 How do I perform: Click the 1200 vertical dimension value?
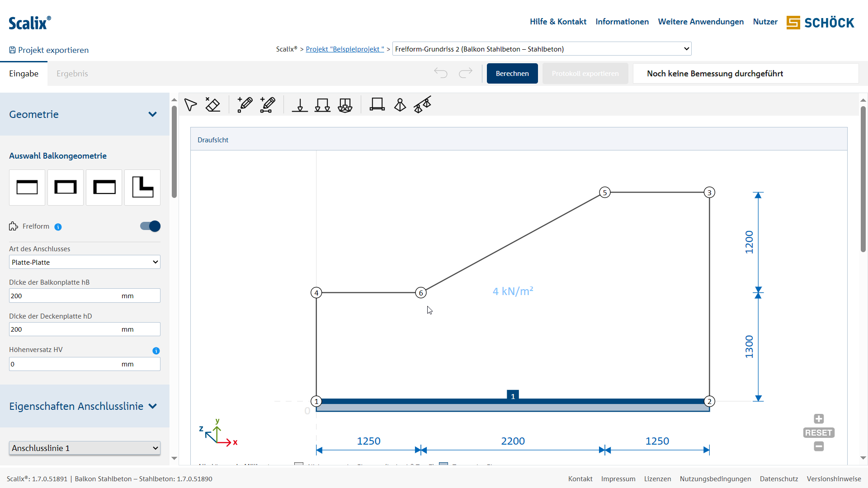click(749, 242)
